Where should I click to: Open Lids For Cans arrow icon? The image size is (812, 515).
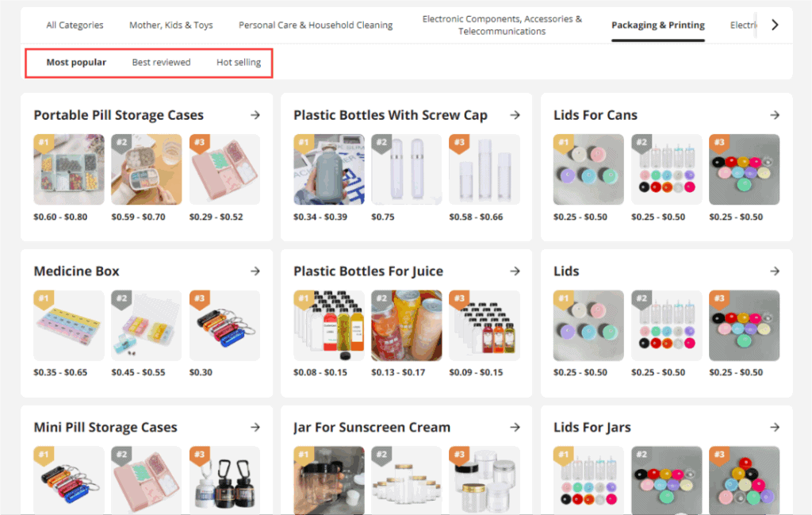coord(775,115)
